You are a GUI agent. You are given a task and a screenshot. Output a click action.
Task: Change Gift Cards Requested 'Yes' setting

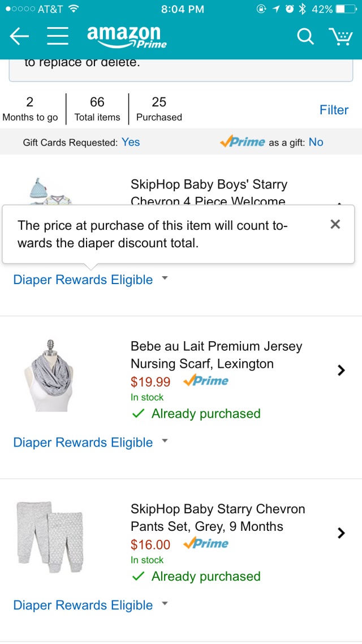click(x=131, y=142)
